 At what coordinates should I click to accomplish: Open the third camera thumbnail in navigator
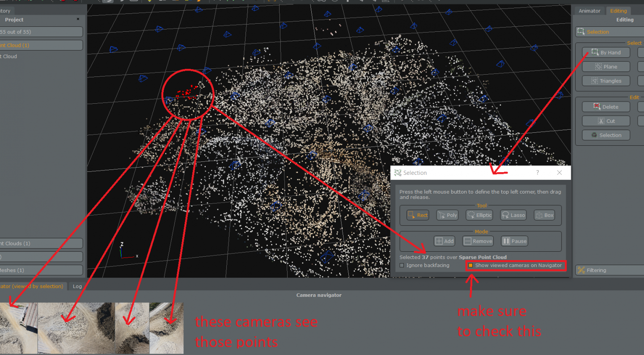click(x=132, y=328)
